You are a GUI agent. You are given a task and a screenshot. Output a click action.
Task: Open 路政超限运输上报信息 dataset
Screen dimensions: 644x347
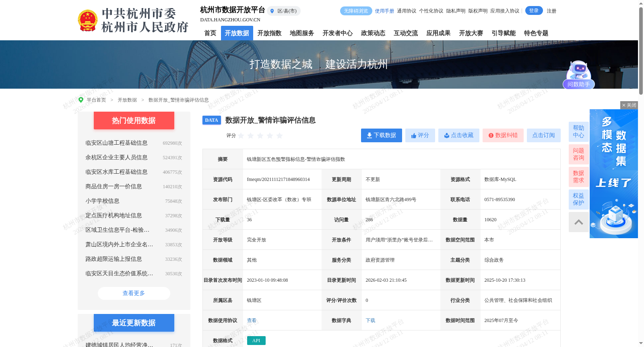tap(114, 259)
